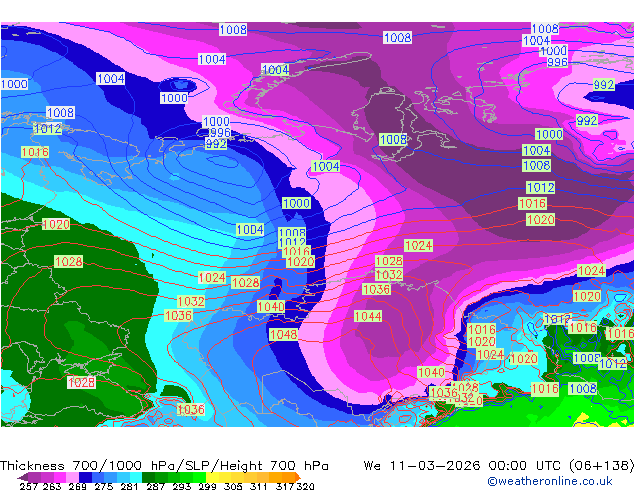The image size is (634, 490).
Task: Click the legend value 281
Action: [129, 486]
